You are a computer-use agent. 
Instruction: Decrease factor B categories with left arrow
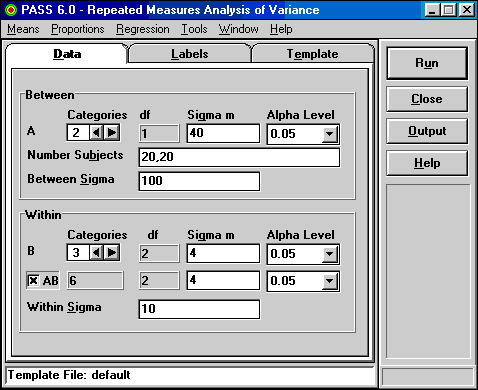(96, 253)
